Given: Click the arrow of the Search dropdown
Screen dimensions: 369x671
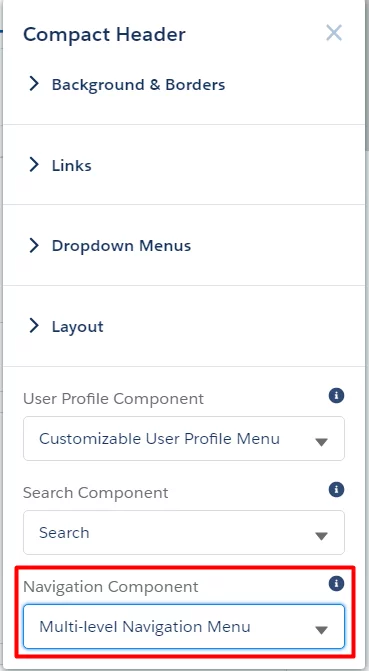Looking at the screenshot, I should click(x=321, y=536).
